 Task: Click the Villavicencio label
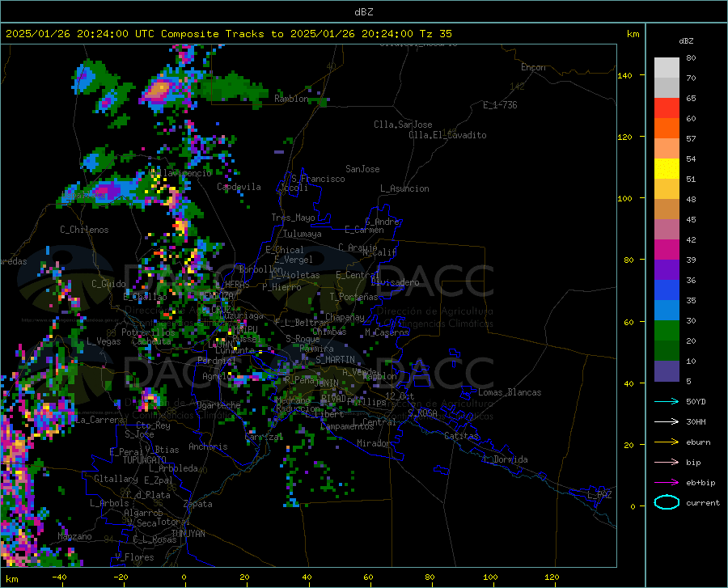coord(180,173)
